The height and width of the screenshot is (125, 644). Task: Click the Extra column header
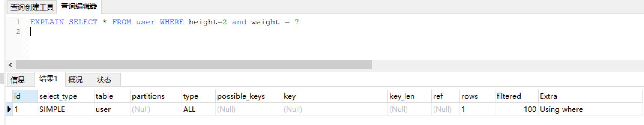[x=590, y=96]
